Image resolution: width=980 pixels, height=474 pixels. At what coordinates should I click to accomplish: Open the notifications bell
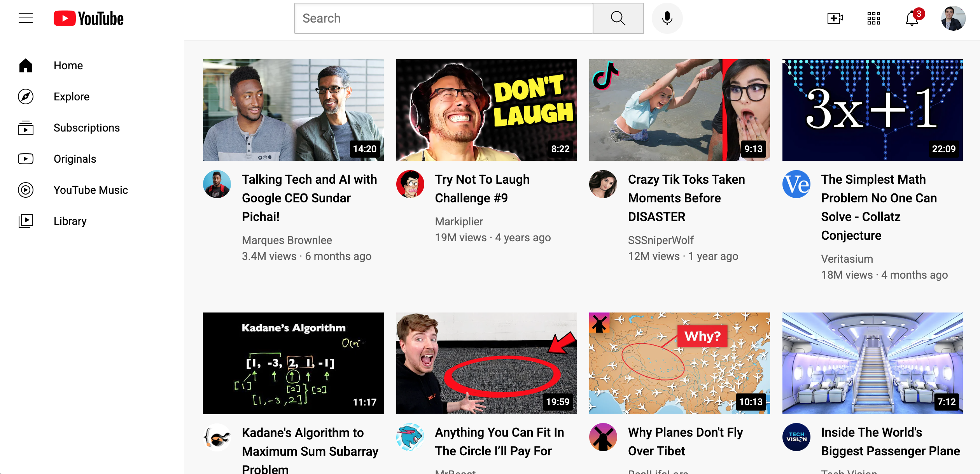click(x=912, y=18)
